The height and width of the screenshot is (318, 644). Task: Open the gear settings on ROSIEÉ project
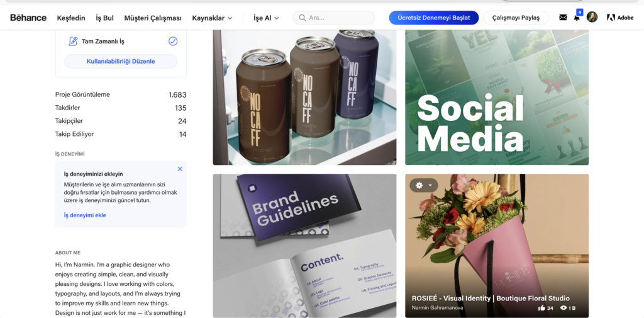coord(419,185)
